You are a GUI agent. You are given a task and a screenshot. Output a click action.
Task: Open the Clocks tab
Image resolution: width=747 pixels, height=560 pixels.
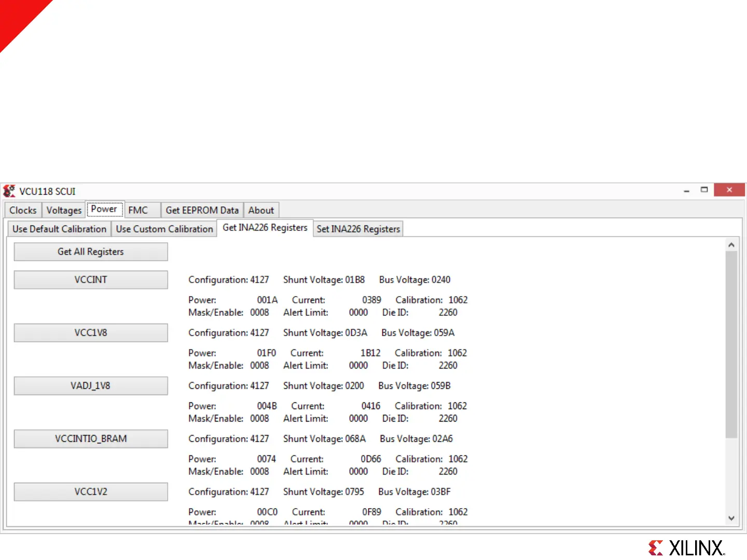tap(23, 210)
